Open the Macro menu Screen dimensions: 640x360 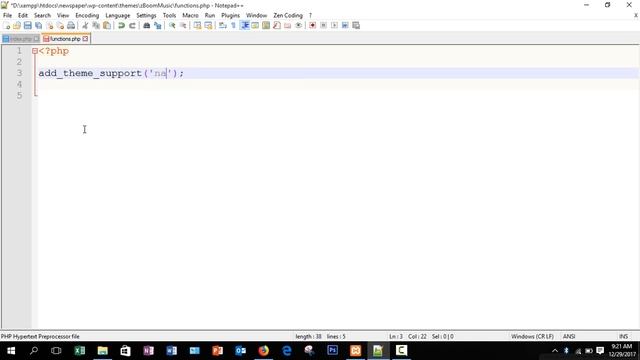tap(190, 16)
